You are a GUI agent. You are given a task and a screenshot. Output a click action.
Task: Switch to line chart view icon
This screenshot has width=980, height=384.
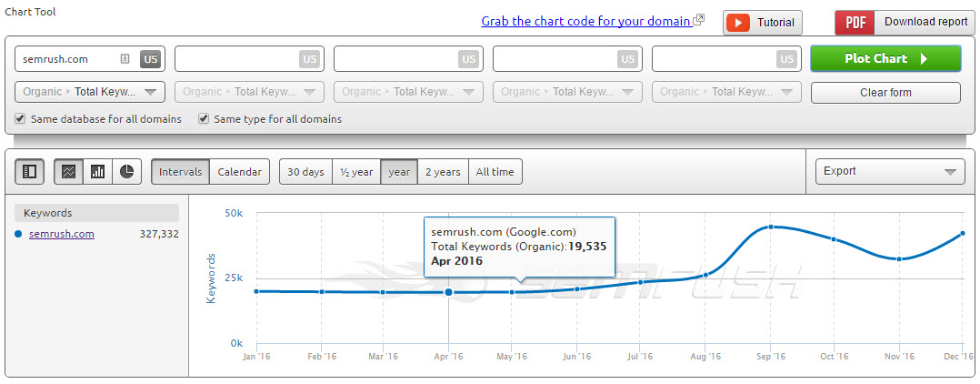(69, 171)
